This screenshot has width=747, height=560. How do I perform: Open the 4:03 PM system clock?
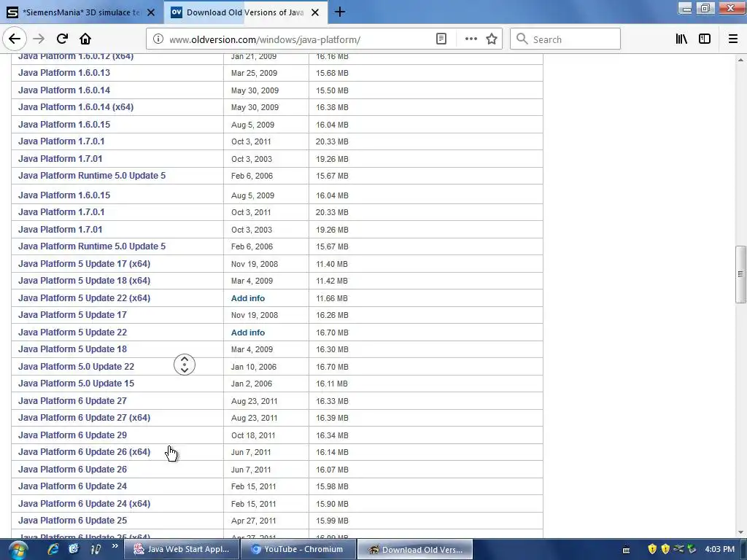click(x=719, y=549)
